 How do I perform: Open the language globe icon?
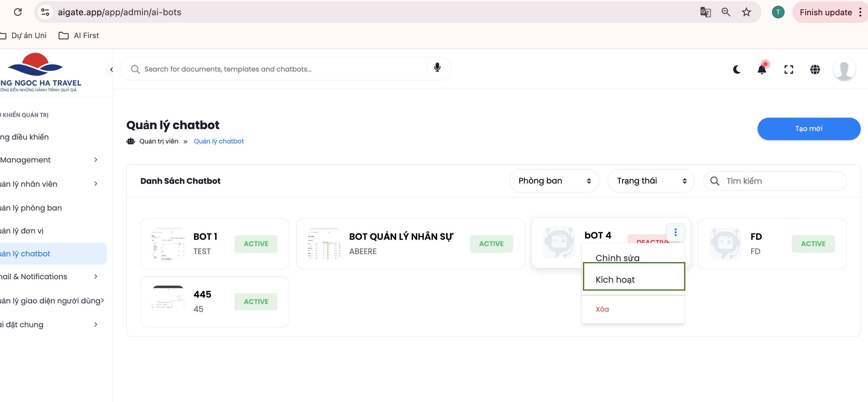815,69
